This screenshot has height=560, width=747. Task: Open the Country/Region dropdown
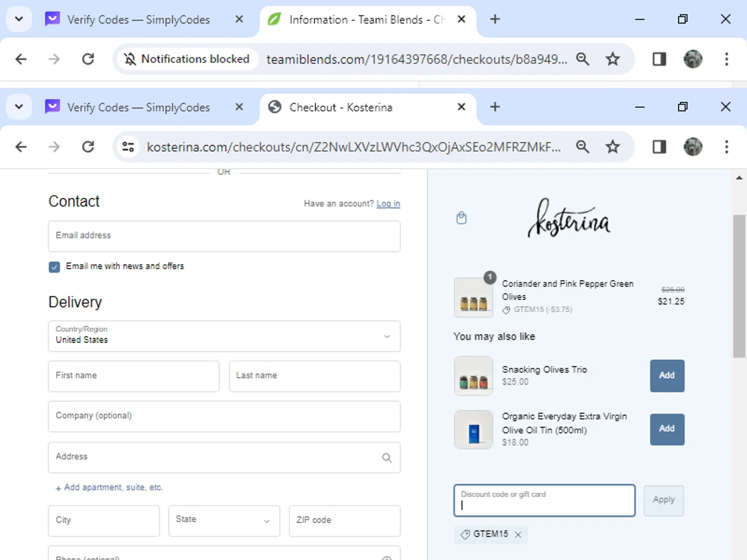coord(224,336)
